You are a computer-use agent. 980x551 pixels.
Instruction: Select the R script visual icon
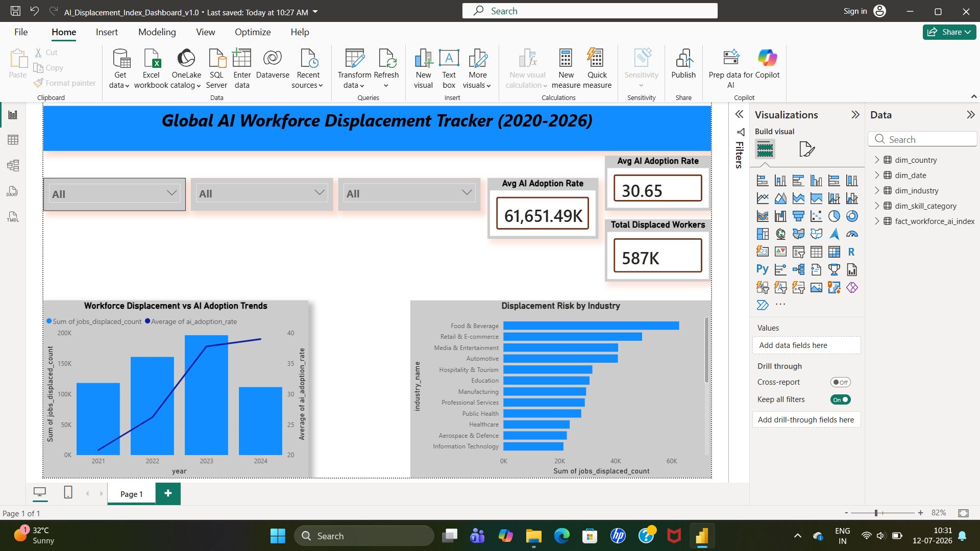[852, 252]
